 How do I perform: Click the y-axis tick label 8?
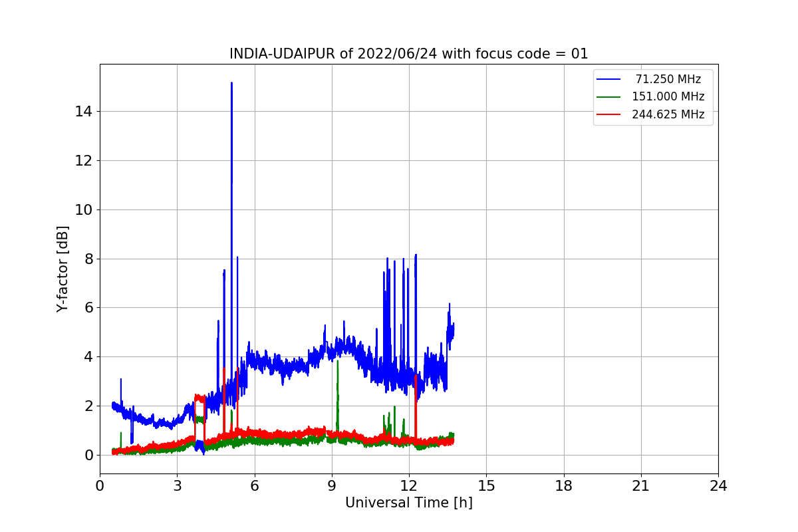[87, 259]
